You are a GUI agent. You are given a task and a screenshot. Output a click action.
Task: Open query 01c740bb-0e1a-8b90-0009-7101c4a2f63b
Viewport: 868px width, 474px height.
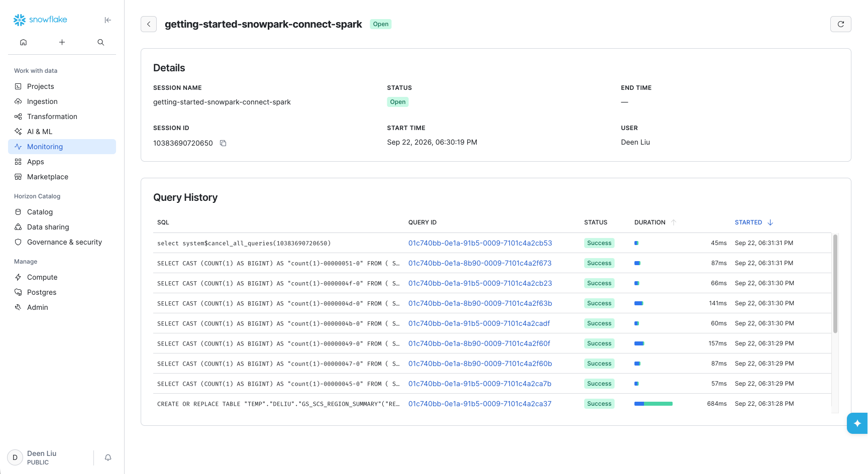pyautogui.click(x=480, y=303)
